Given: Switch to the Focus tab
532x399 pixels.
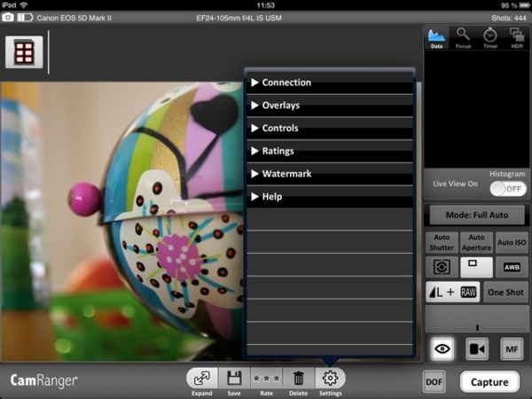Looking at the screenshot, I should tap(463, 37).
